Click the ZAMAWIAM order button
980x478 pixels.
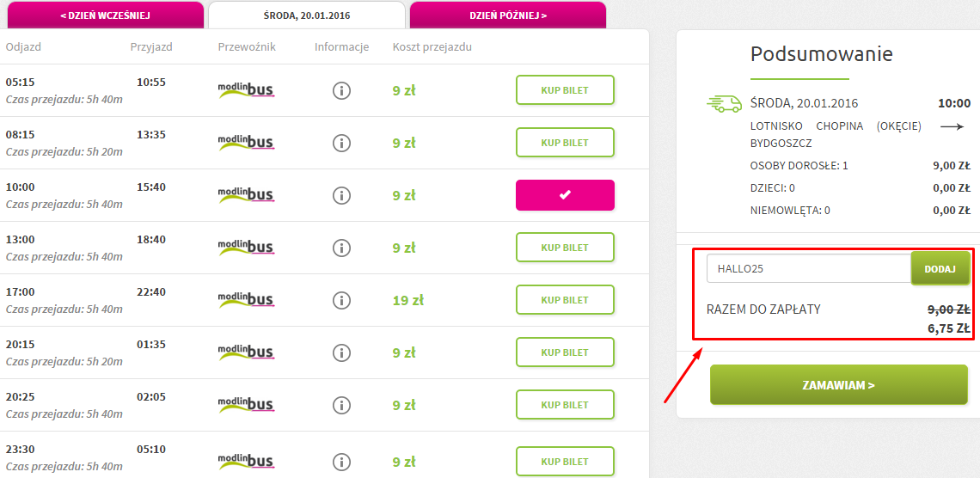(838, 385)
